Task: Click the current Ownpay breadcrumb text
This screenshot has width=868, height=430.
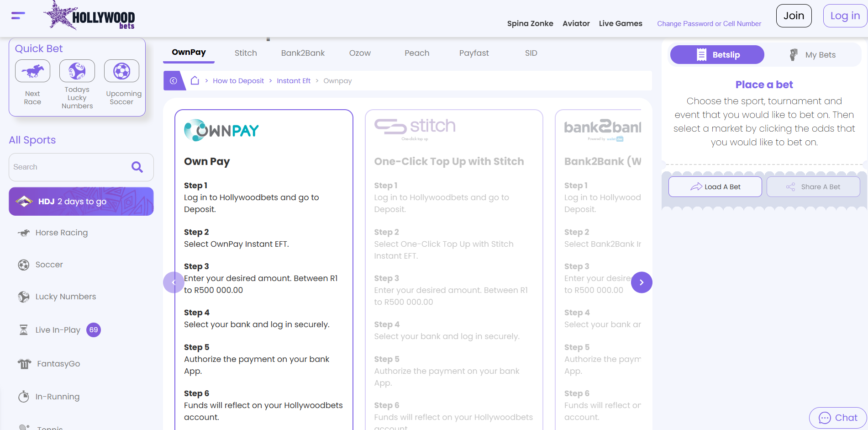Action: tap(337, 81)
